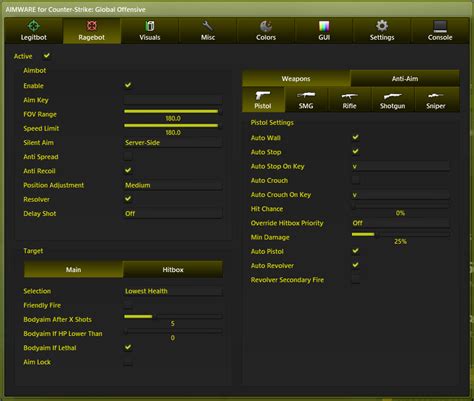Click the Min Damage 25% value
Screen dimensions: 474x401
pyautogui.click(x=400, y=241)
